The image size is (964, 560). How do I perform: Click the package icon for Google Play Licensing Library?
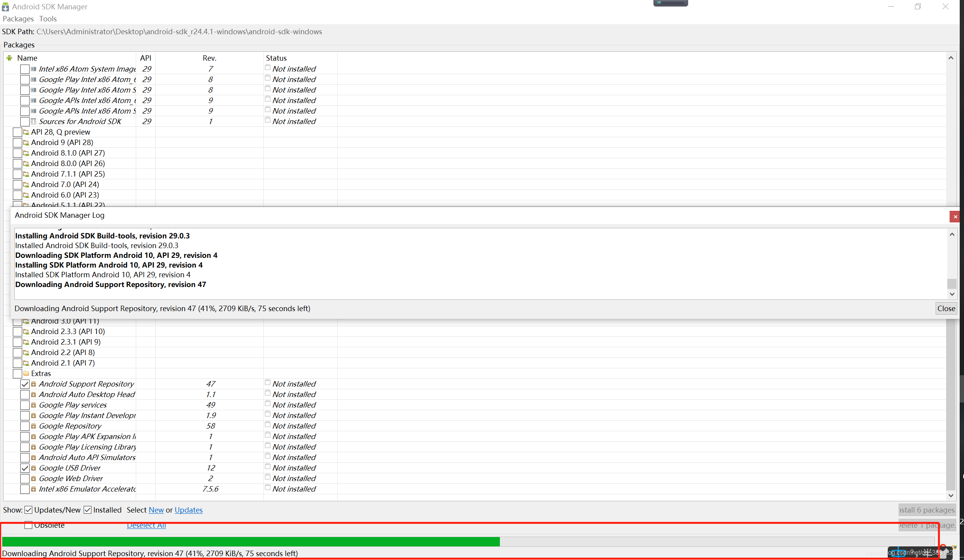[x=33, y=447]
